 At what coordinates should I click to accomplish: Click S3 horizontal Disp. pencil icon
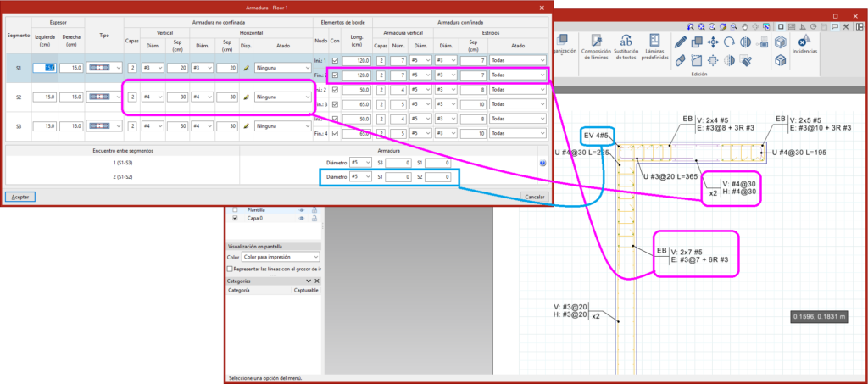point(247,126)
